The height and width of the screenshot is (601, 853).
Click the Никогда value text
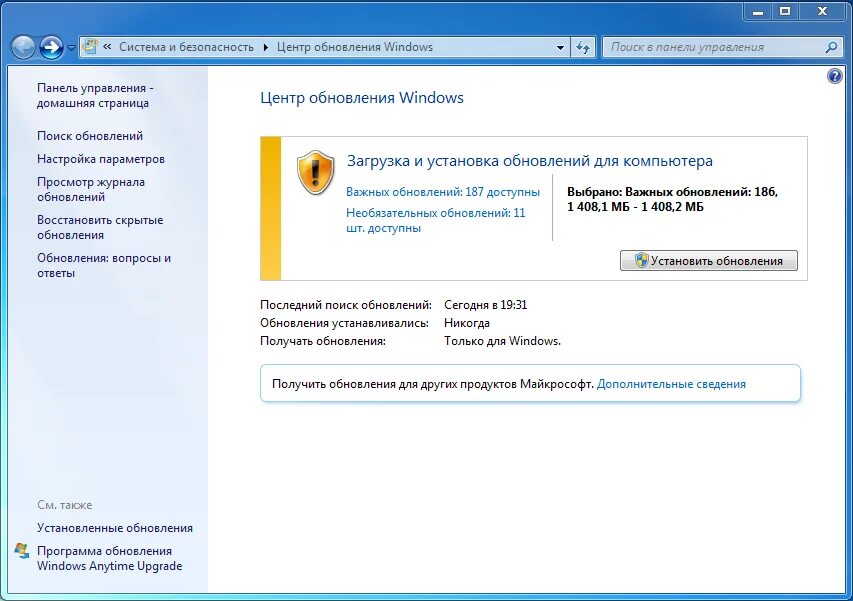[x=467, y=323]
